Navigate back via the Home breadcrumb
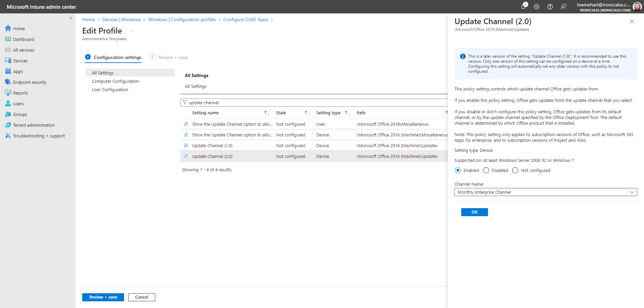Screen dimensions: 644x308 coord(89,19)
